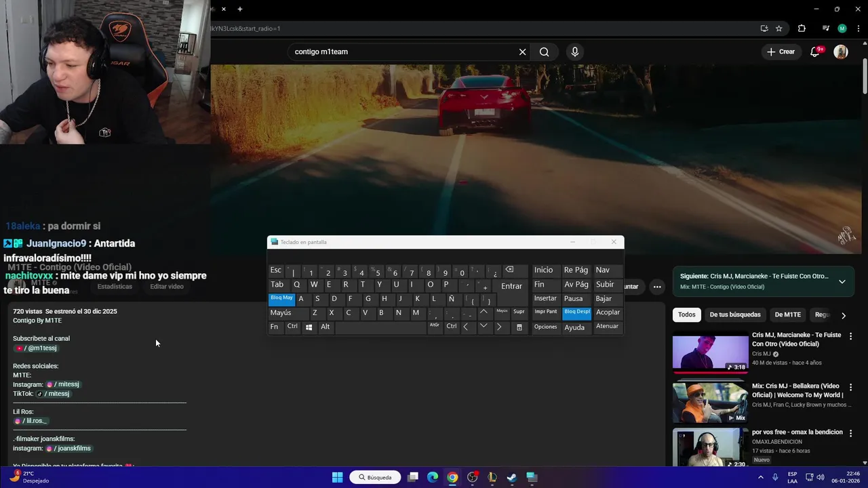Open more actions ellipsis under the video
The image size is (868, 488).
[657, 287]
